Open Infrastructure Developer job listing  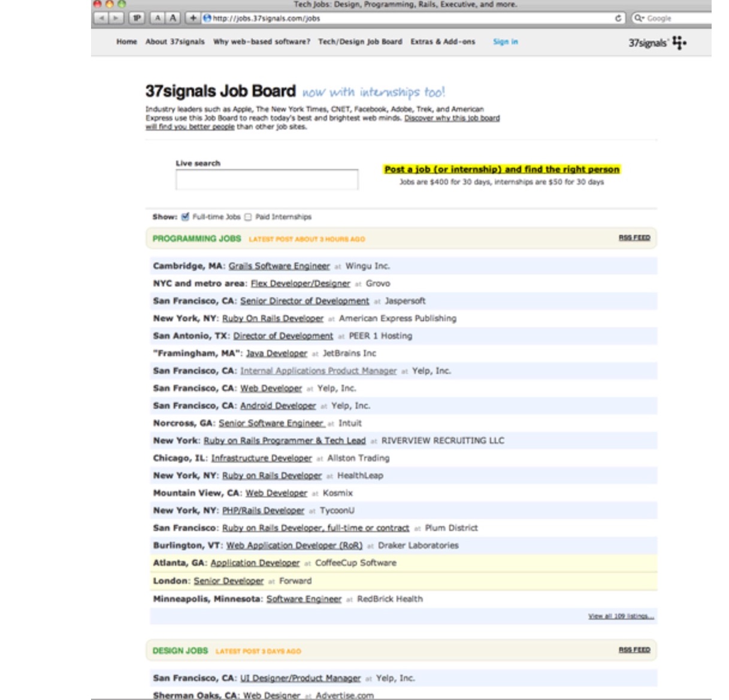tap(262, 458)
